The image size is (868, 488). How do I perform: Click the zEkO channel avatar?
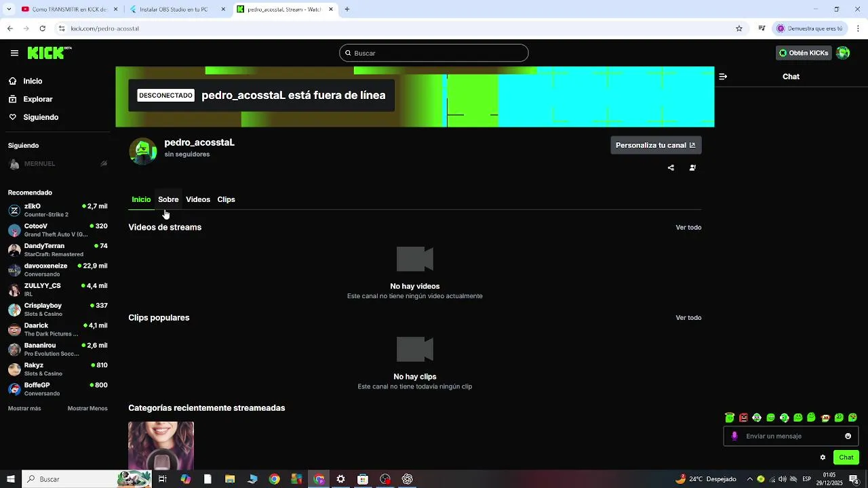pos(14,210)
